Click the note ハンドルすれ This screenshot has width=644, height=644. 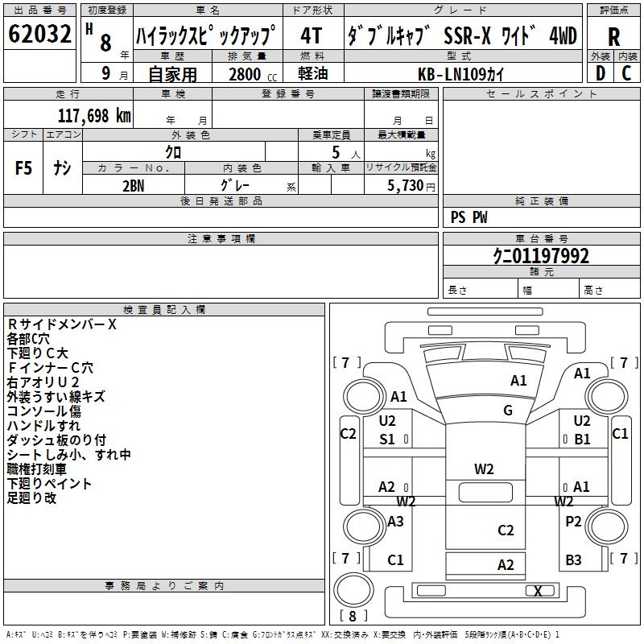(x=44, y=426)
